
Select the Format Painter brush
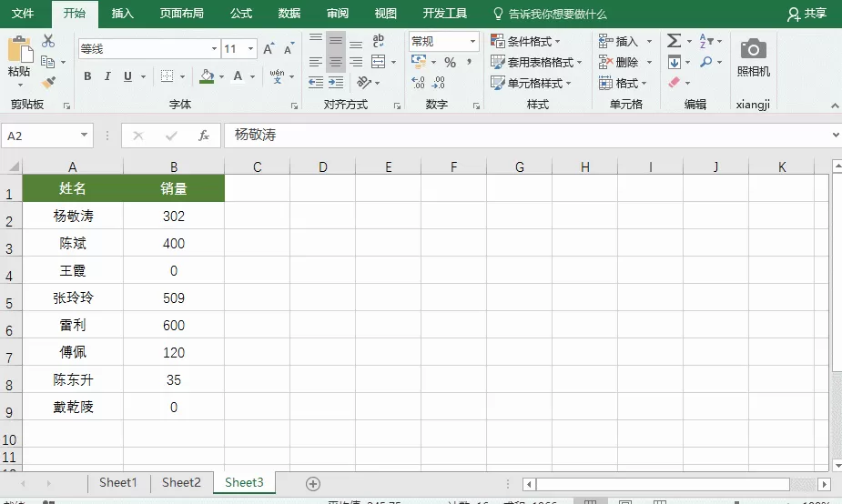point(48,82)
